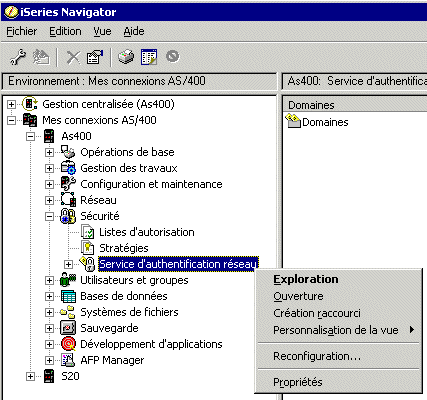The image size is (427, 400).
Task: Click the Listes d'autorisation icon
Action: point(88,232)
